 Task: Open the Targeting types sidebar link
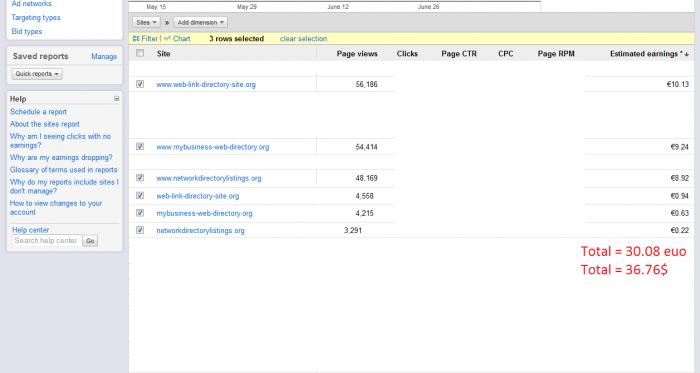point(36,17)
